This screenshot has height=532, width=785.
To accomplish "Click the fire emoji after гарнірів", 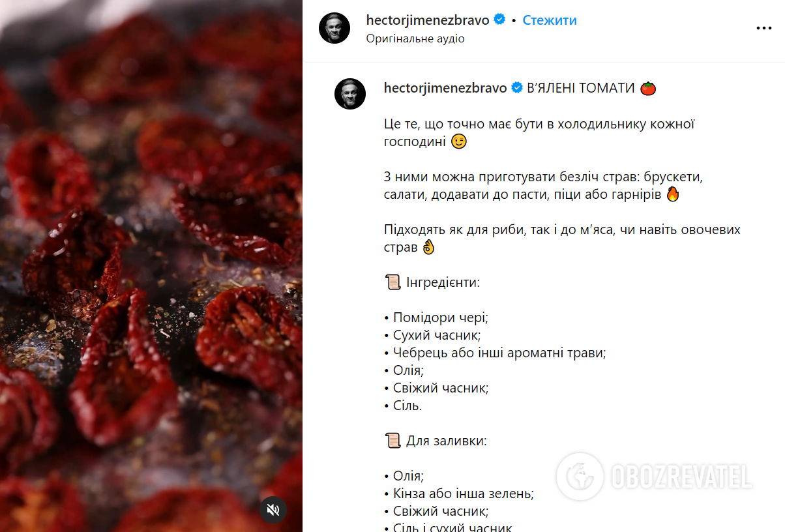I will click(673, 194).
